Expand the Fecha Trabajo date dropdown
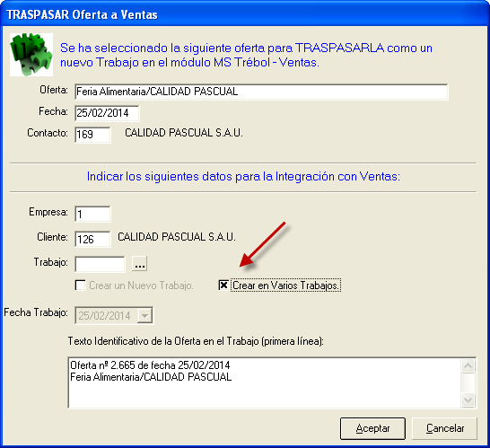The image size is (490, 448). [144, 315]
